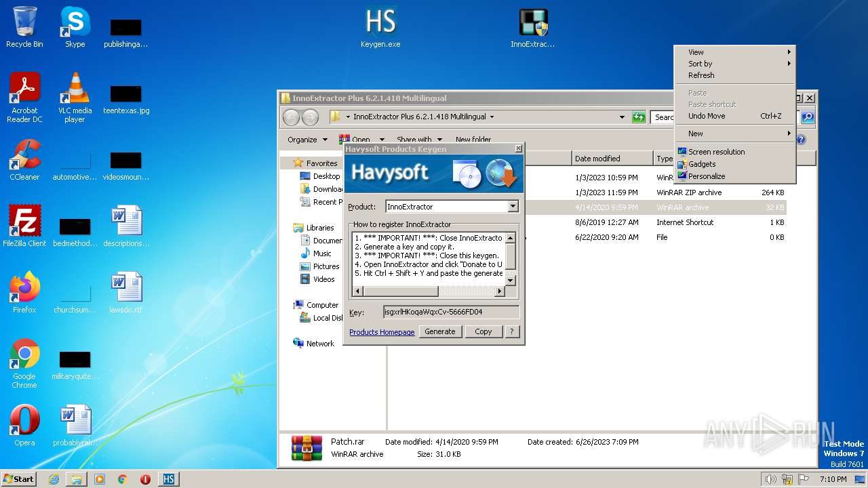Viewport: 868px width, 488px height.
Task: Select Music library in navigation pane
Action: point(322,253)
